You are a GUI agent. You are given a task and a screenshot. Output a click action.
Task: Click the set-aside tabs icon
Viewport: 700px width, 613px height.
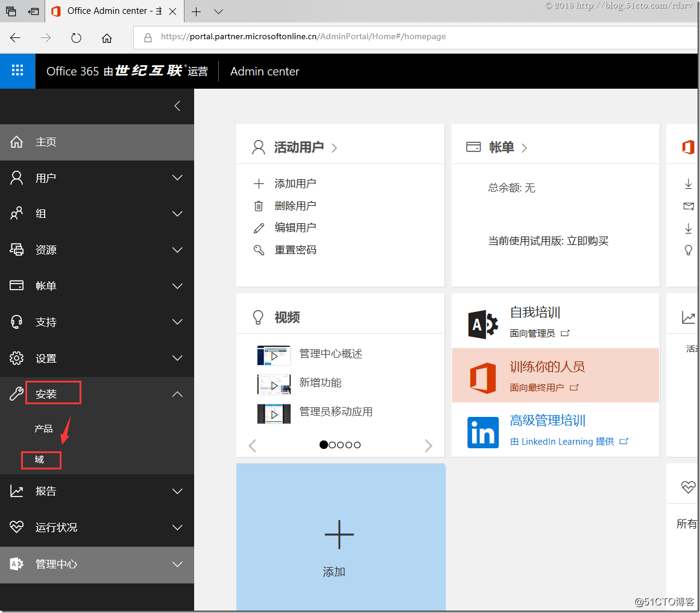(34, 11)
